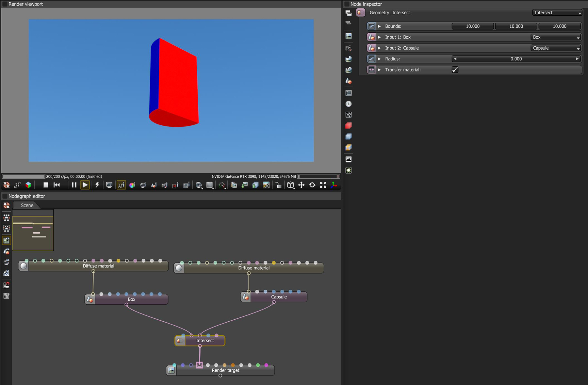Image resolution: width=588 pixels, height=385 pixels.
Task: Toggle the world axis coordinate icon
Action: pyautogui.click(x=334, y=185)
